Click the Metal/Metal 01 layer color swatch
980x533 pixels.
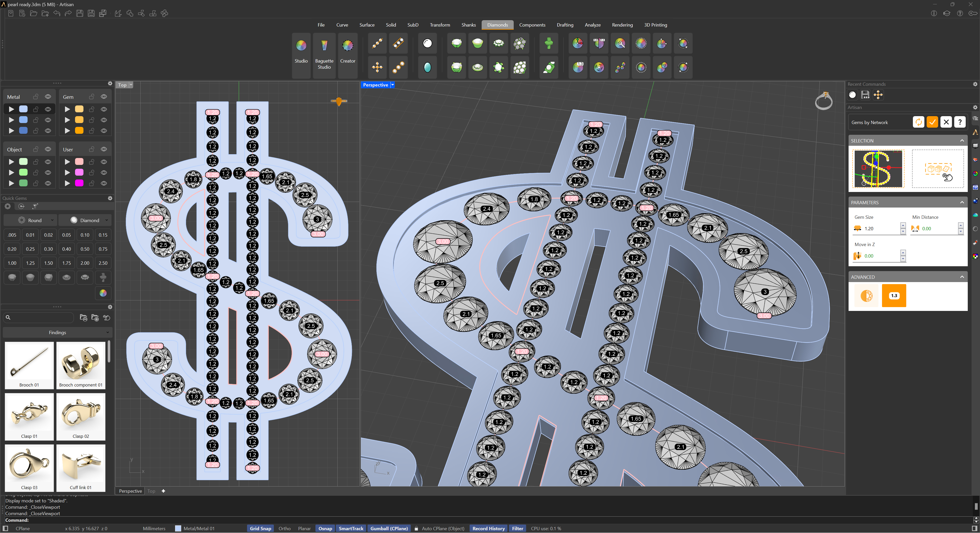click(x=178, y=528)
